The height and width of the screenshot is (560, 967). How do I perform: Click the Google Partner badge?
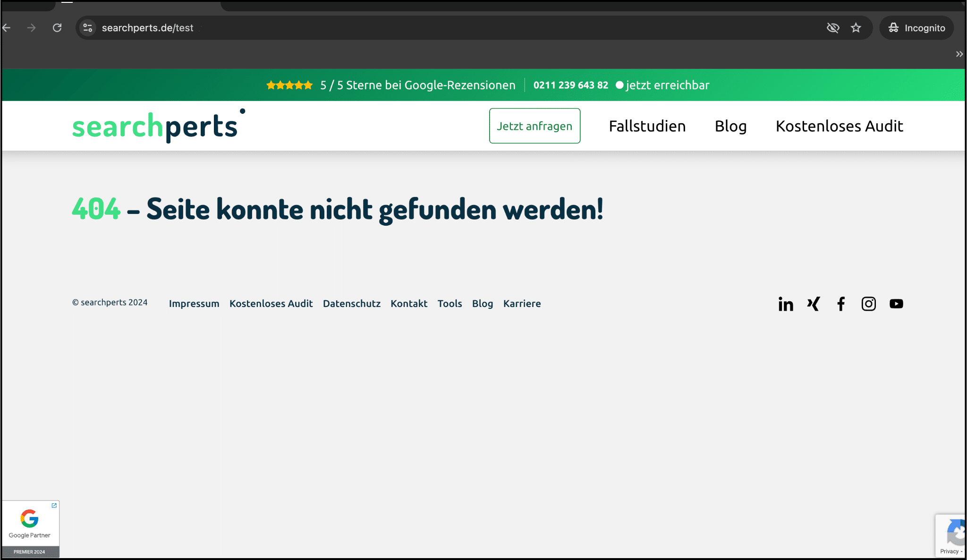point(30,529)
